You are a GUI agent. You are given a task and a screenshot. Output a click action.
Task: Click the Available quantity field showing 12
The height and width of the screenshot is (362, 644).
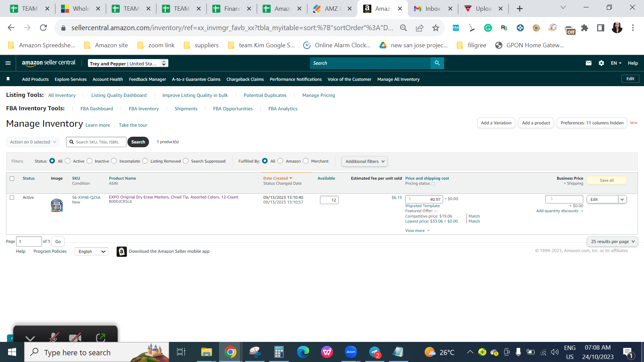click(x=329, y=200)
